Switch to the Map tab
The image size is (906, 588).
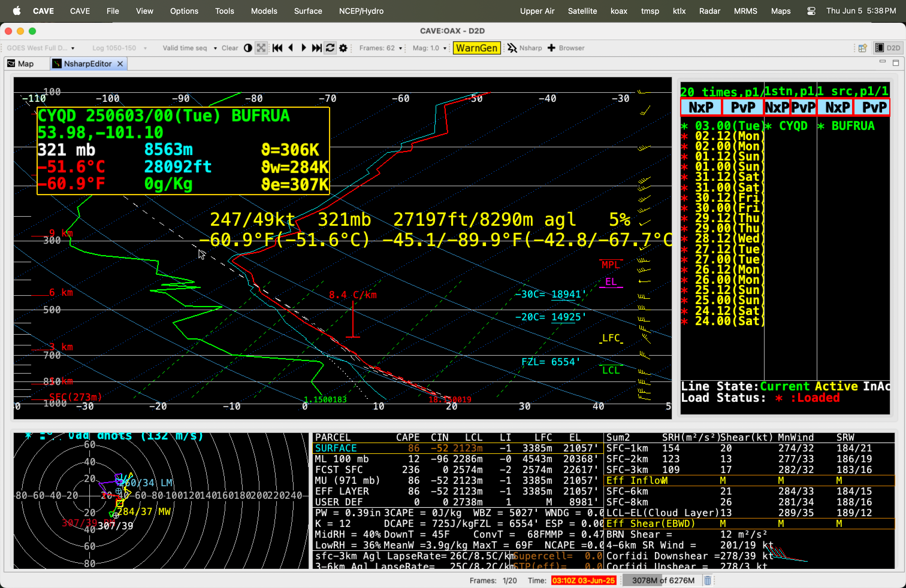coord(21,63)
